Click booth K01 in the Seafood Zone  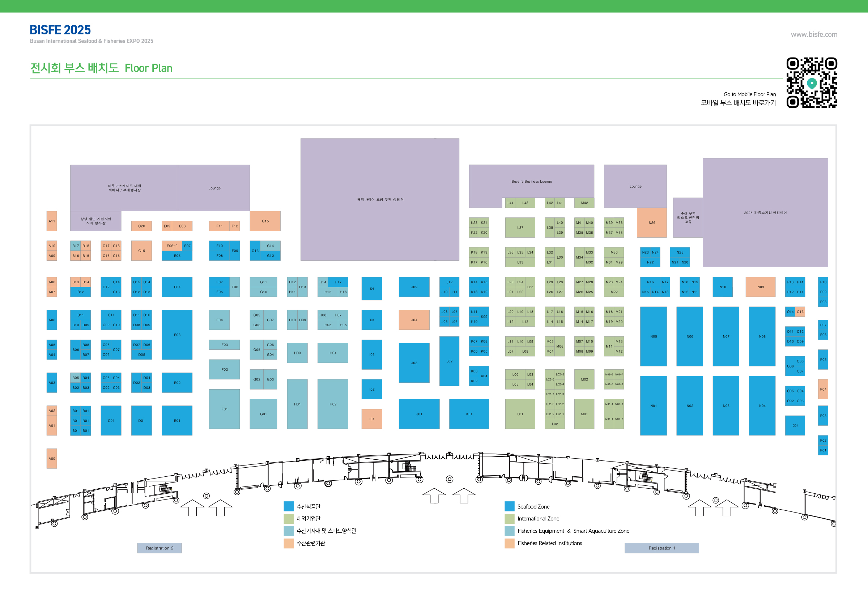tap(469, 414)
